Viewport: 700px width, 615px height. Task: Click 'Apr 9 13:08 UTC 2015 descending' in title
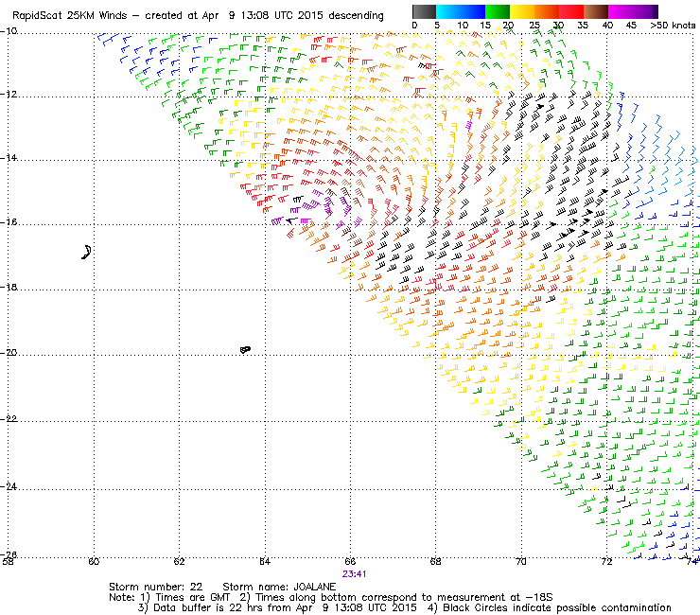(x=293, y=16)
